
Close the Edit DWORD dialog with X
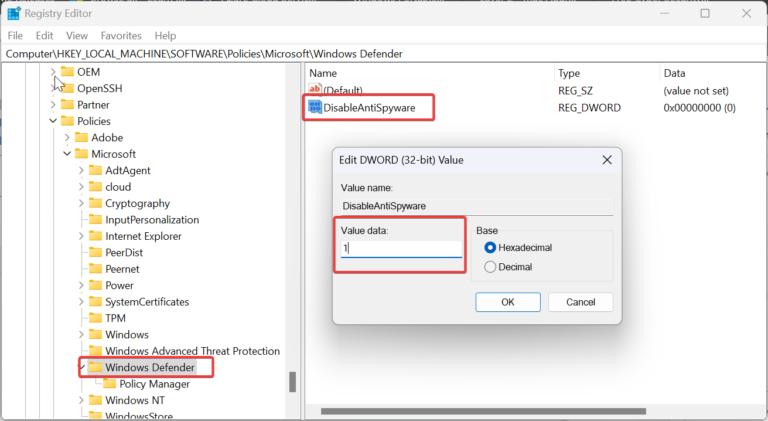[x=607, y=160]
